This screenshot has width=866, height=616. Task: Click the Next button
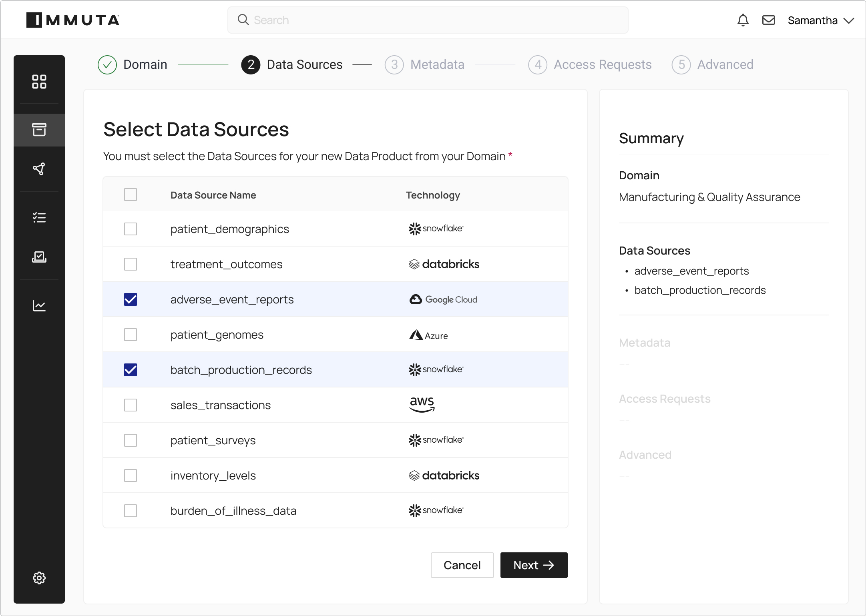click(534, 565)
